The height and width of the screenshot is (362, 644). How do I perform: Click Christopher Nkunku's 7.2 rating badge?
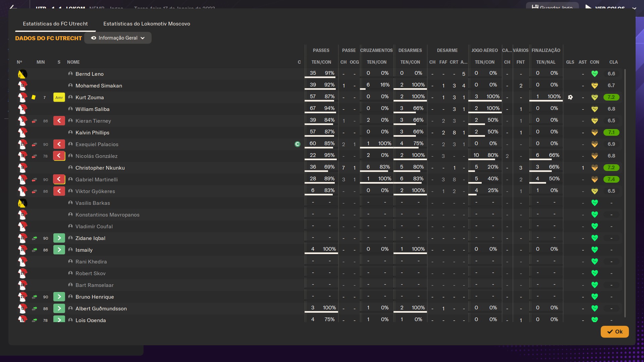pos(611,168)
